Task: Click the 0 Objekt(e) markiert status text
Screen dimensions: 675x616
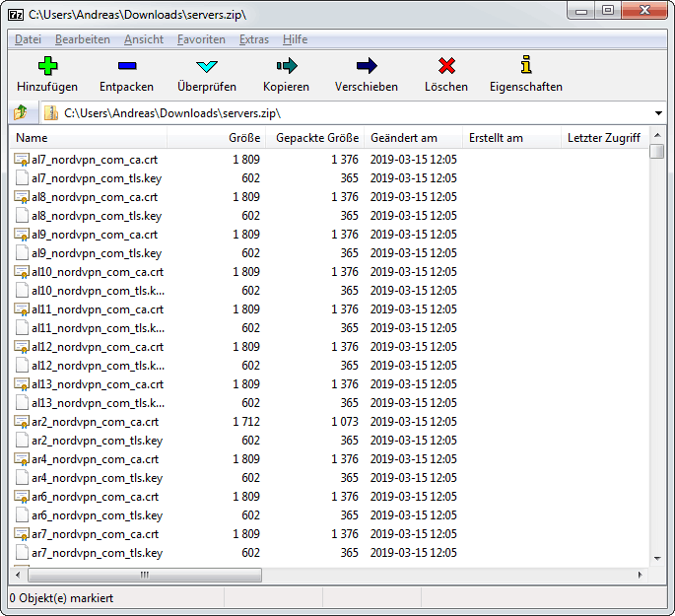Action: click(x=61, y=598)
